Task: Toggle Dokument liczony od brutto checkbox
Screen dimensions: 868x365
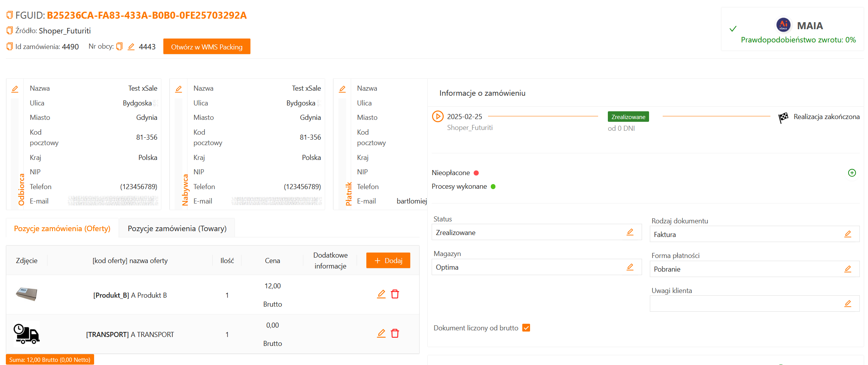Action: click(x=526, y=328)
